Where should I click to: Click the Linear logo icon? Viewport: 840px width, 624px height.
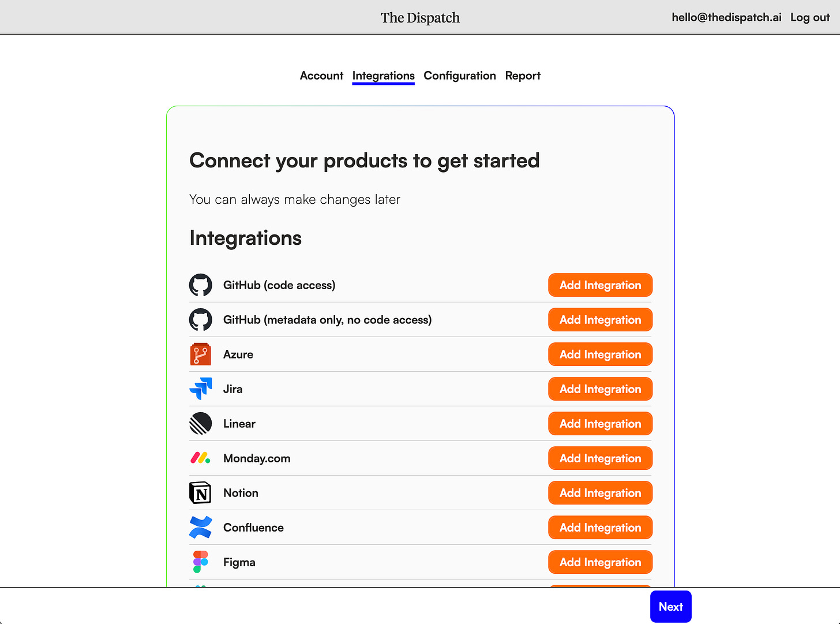point(201,424)
